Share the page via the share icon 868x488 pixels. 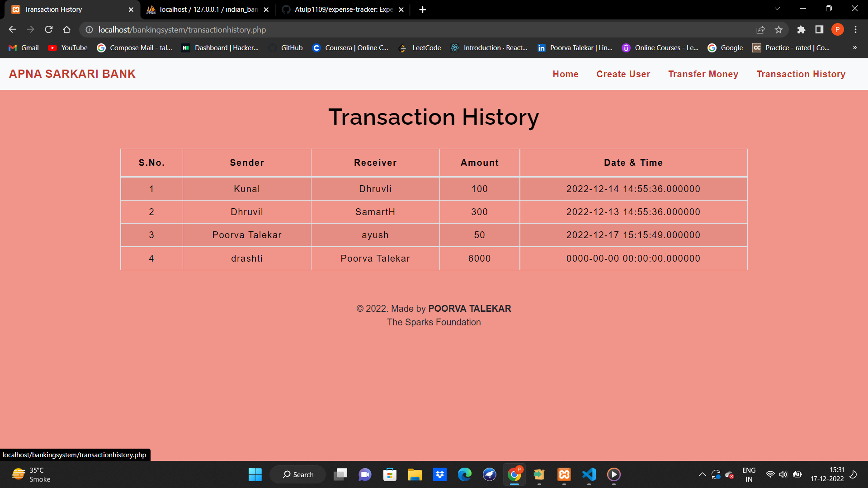click(761, 30)
